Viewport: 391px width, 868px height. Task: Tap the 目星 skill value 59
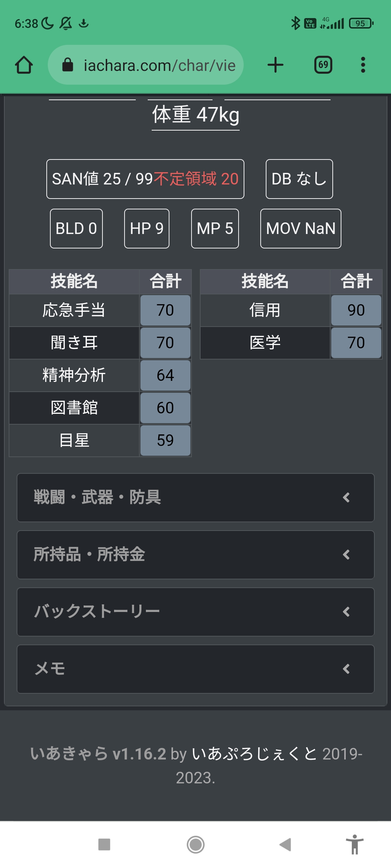[165, 441]
